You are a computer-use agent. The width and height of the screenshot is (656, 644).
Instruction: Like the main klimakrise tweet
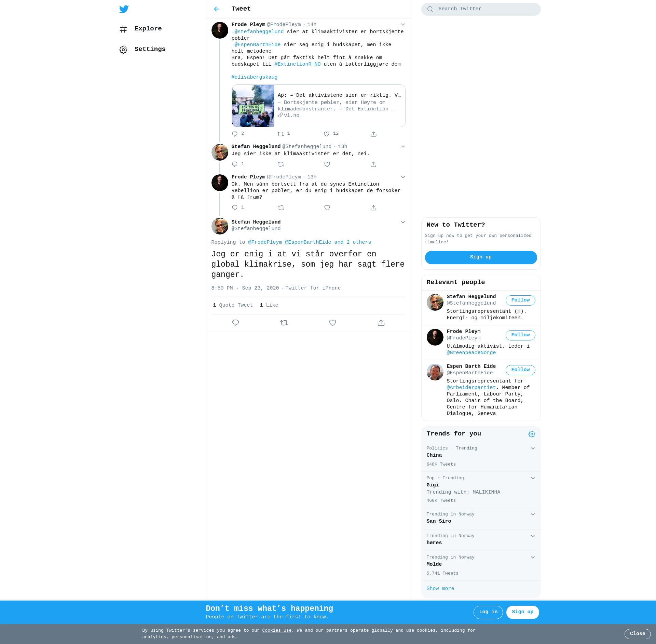[x=332, y=323]
